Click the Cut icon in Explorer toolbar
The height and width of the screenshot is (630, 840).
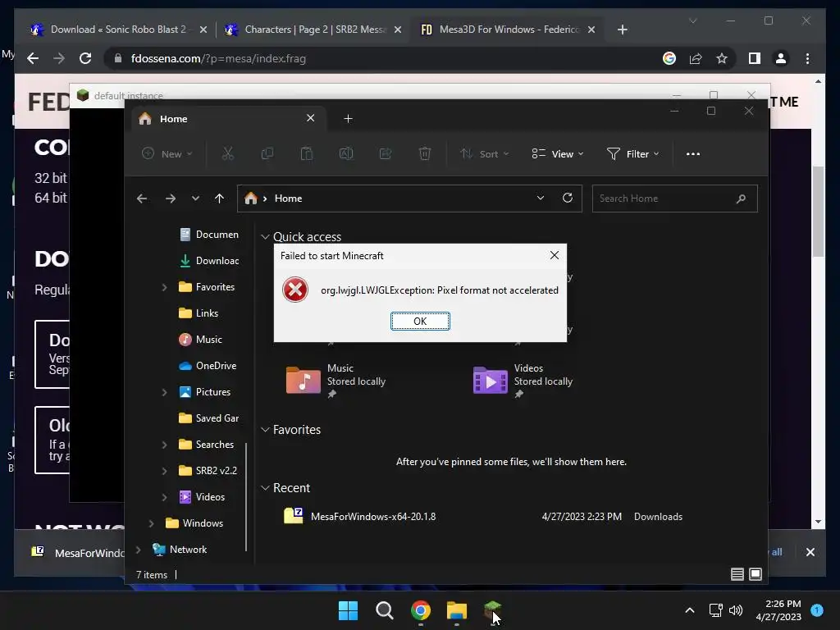click(x=228, y=153)
